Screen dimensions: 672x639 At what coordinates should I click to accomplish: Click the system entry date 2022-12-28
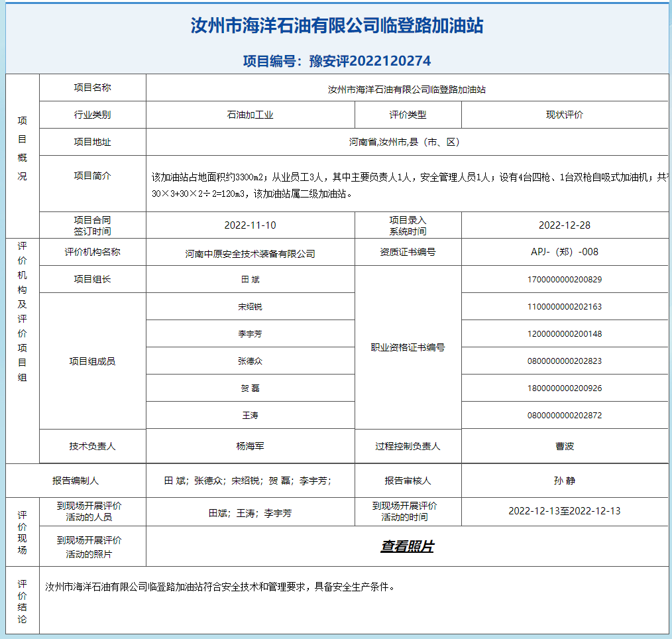[564, 225]
